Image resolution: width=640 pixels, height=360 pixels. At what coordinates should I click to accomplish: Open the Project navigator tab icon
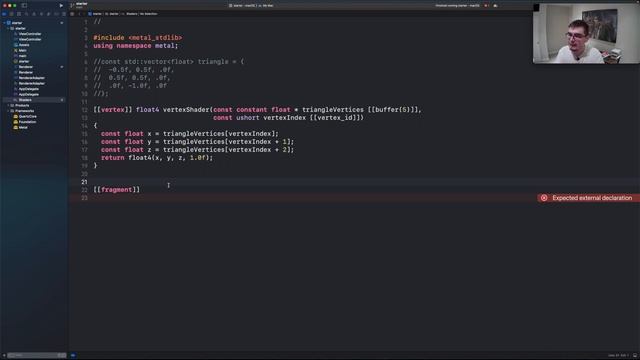[4, 14]
